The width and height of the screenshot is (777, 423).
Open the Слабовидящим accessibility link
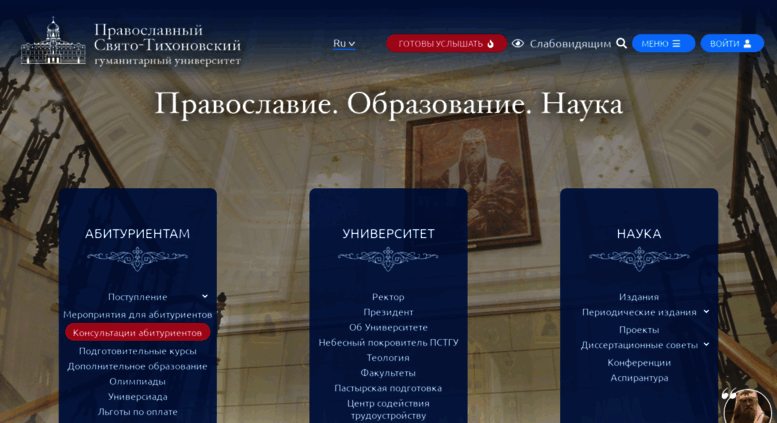click(x=570, y=44)
